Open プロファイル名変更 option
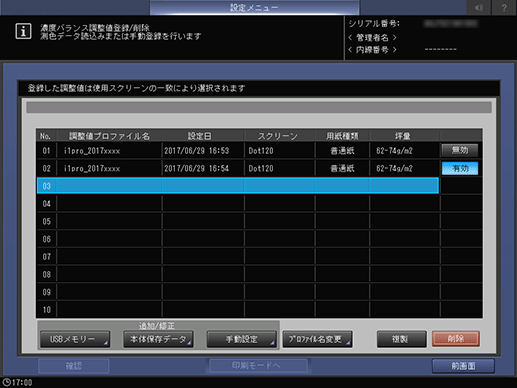This screenshot has height=388, width=517. coord(317,339)
